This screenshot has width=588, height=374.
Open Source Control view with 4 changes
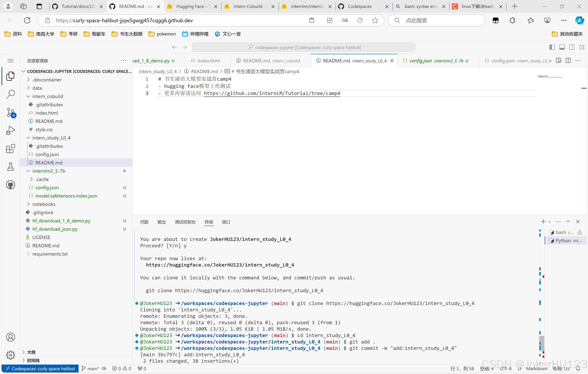(x=11, y=112)
